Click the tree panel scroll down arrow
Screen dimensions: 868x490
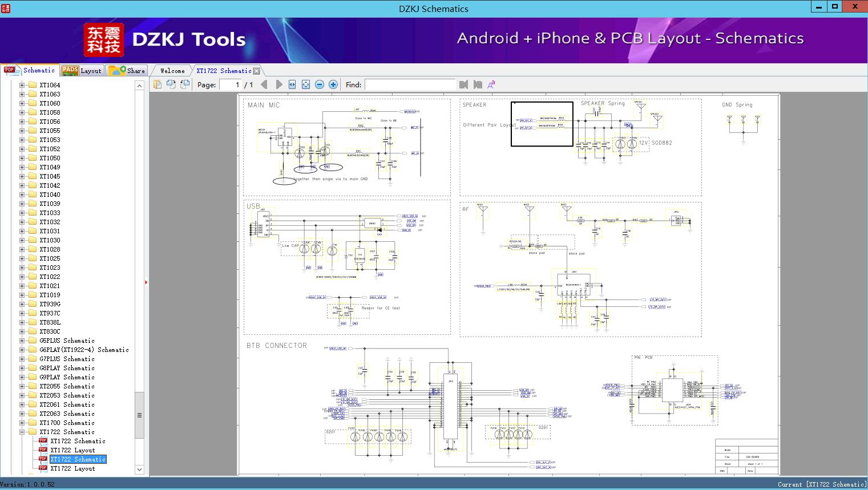click(x=139, y=469)
